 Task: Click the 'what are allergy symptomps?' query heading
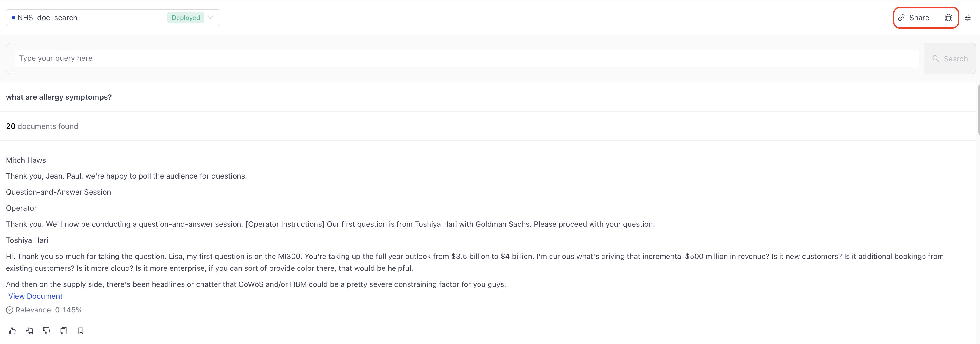59,97
